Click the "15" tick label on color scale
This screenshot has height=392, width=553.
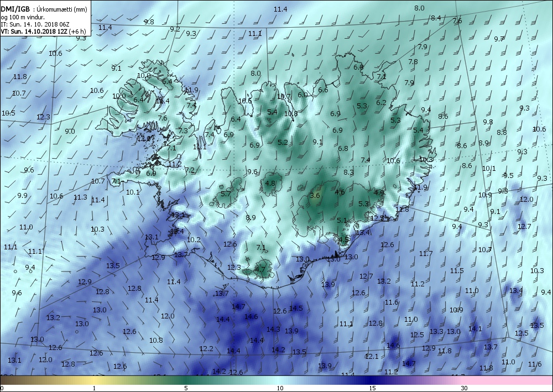coord(372,389)
